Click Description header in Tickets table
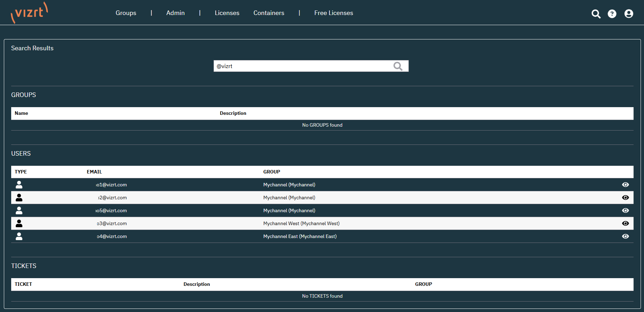Screen dimensions: 644x312 (x=197, y=284)
